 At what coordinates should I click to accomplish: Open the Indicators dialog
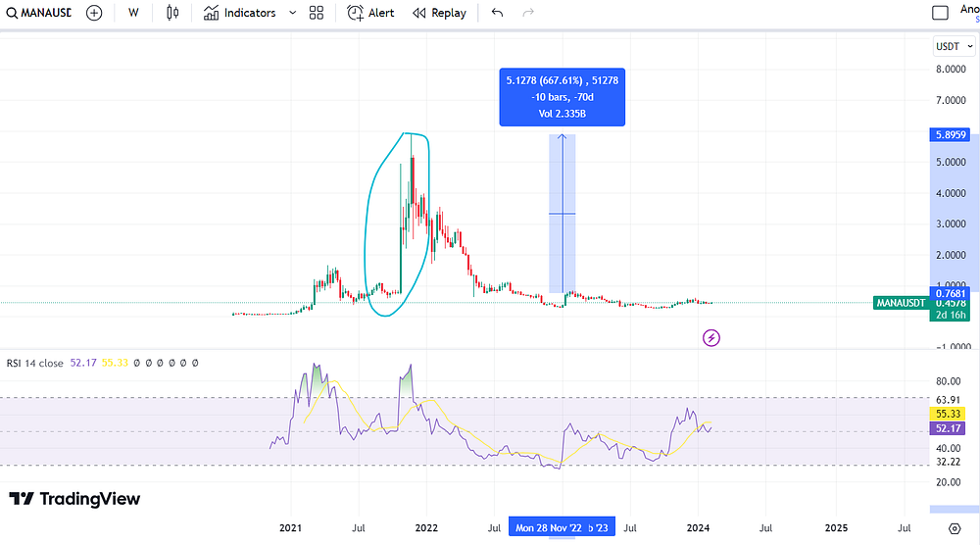coord(239,13)
